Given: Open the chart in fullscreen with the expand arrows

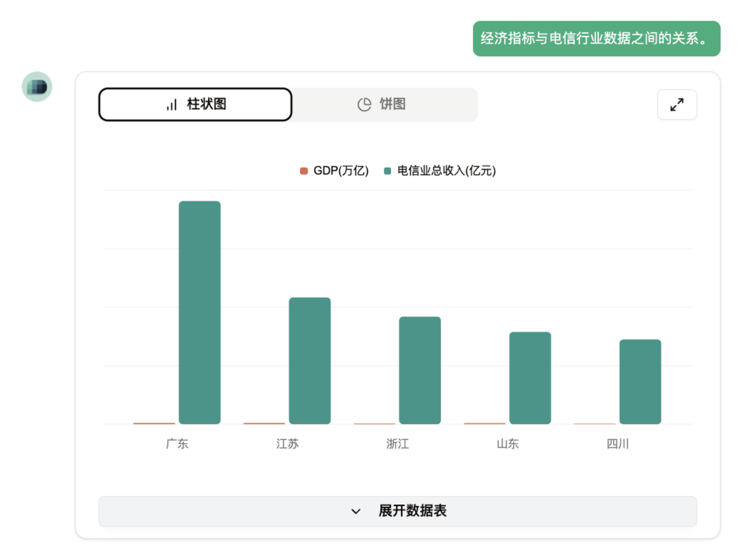Looking at the screenshot, I should coord(677,105).
